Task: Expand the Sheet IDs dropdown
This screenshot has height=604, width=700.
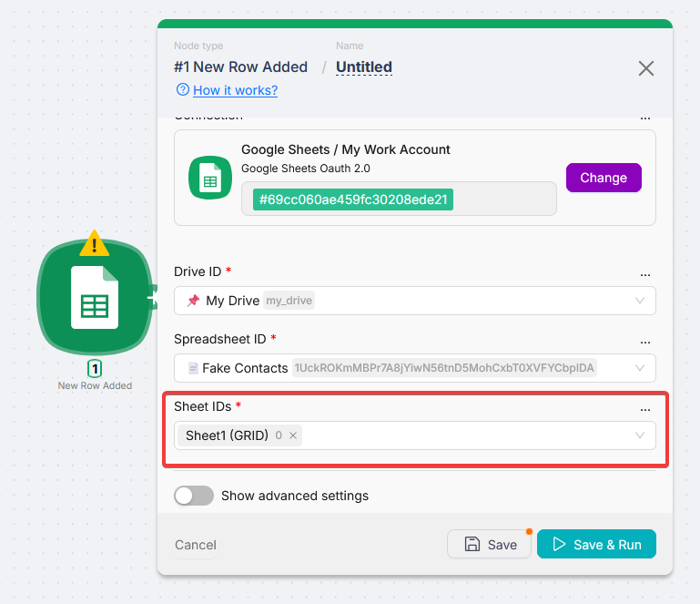Action: [x=641, y=435]
